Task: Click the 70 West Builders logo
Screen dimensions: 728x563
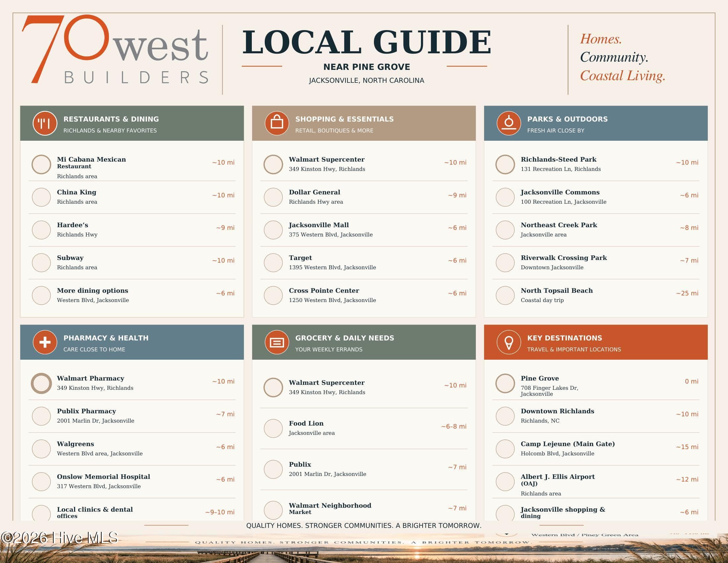Action: [115, 49]
